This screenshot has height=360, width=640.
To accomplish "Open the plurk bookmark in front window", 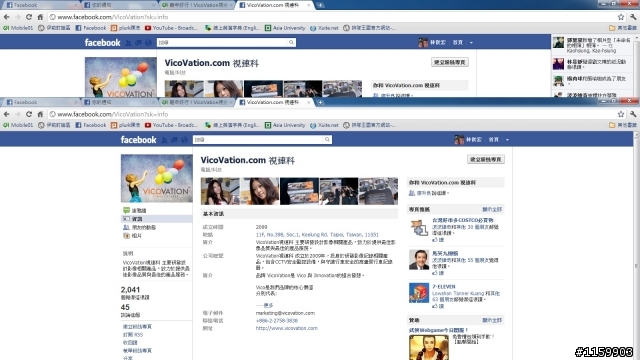I will coord(126,125).
